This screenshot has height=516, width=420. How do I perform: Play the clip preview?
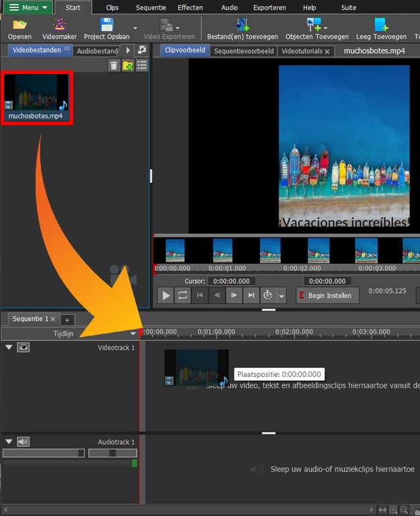coord(165,295)
